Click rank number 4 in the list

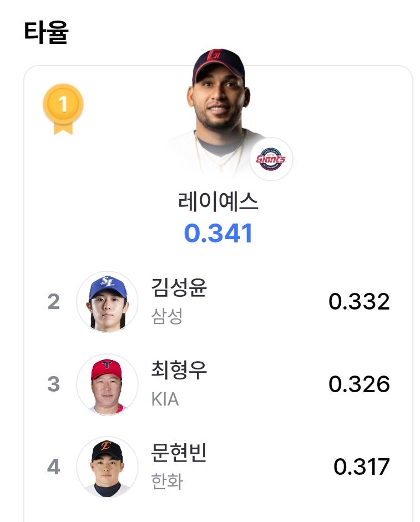54,467
